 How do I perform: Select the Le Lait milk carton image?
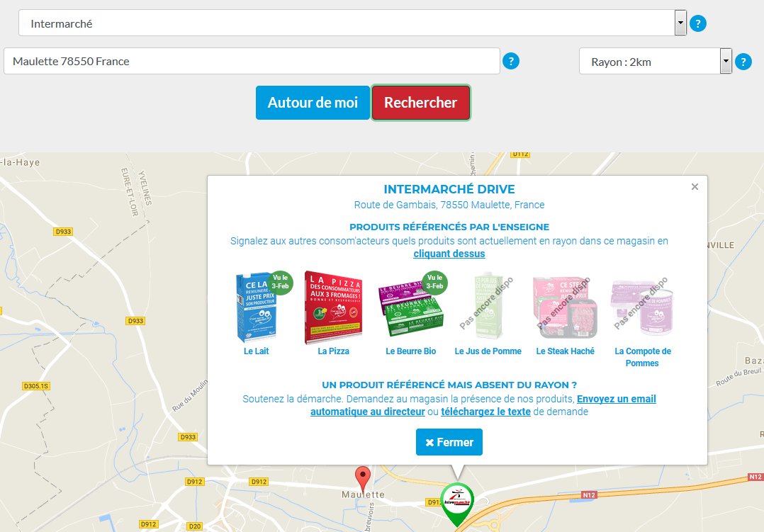pos(257,307)
